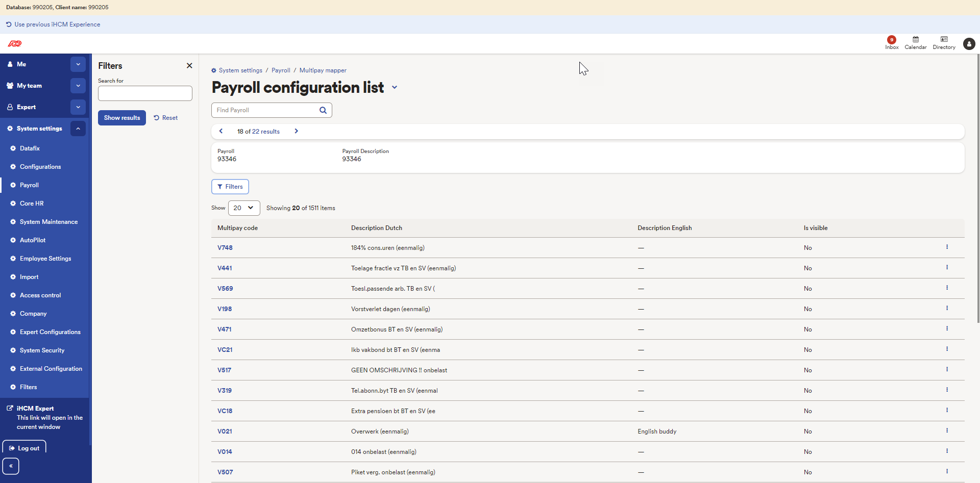This screenshot has width=980, height=483.
Task: Click the Filters funnel button
Action: (230, 186)
